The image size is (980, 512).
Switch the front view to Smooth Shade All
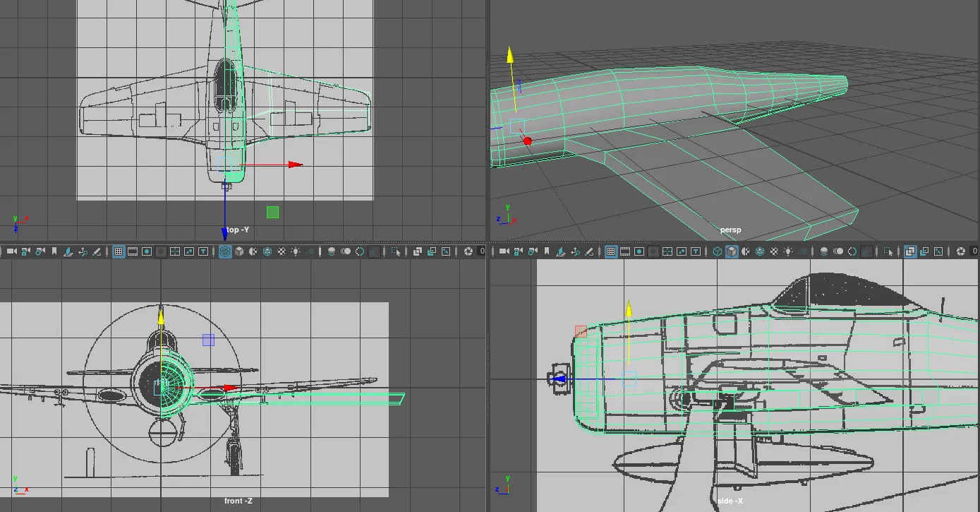tap(239, 251)
